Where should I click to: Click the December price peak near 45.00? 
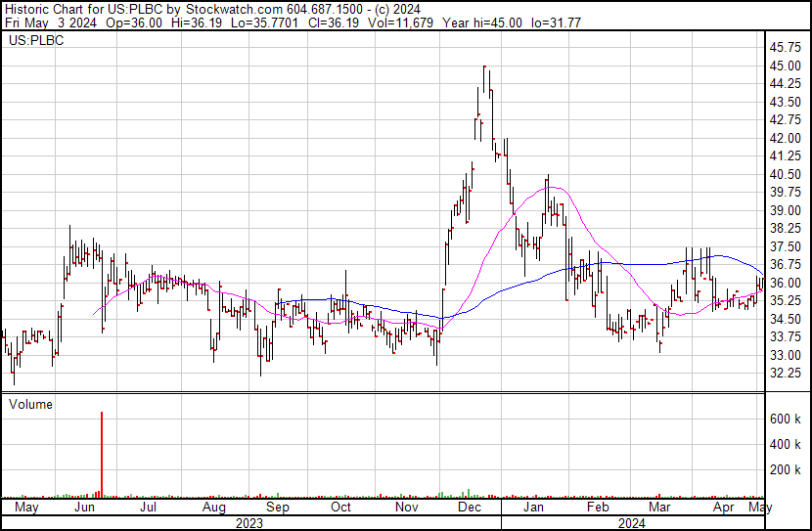coord(485,68)
